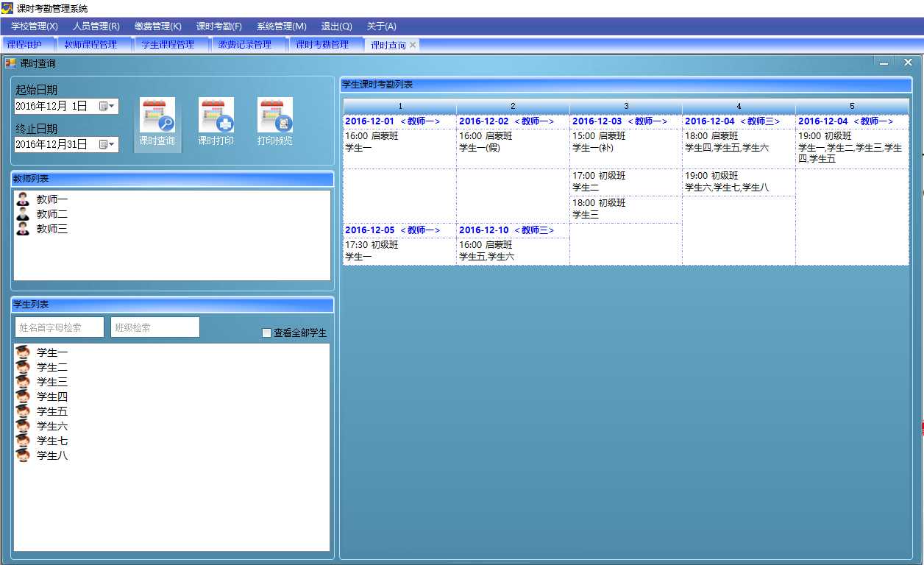This screenshot has width=924, height=565.
Task: Open the 课时考勤(F) menu
Action: (219, 26)
